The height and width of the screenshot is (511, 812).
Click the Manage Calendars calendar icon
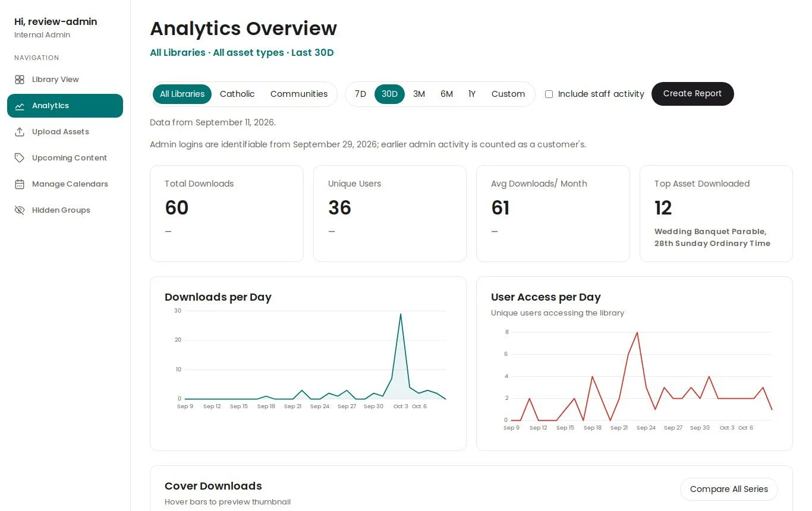click(x=20, y=184)
